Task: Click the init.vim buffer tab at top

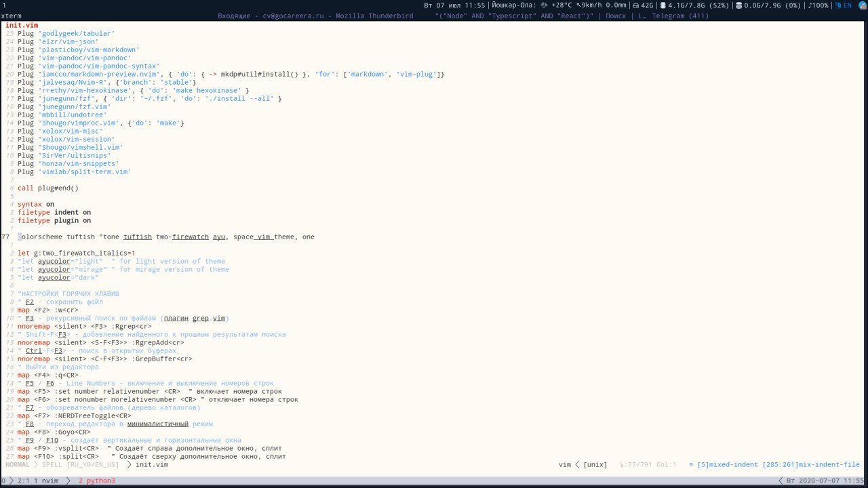Action: pyautogui.click(x=22, y=25)
